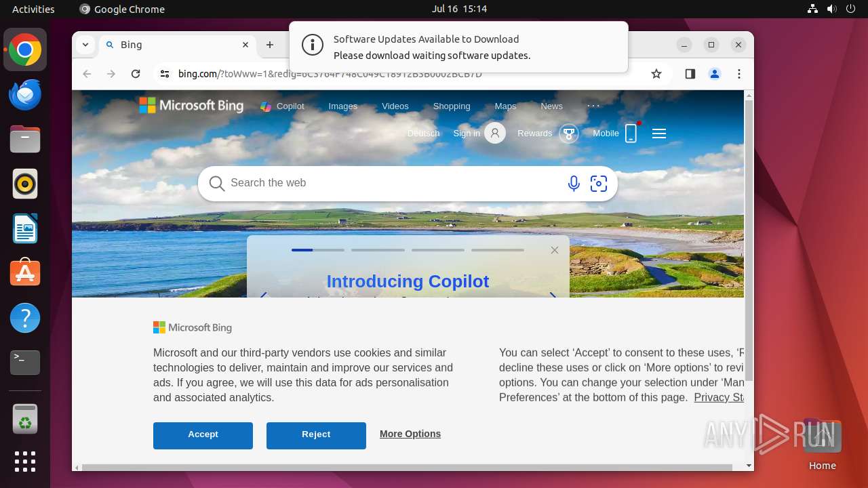Show previous Copilot carousel slide

[264, 296]
